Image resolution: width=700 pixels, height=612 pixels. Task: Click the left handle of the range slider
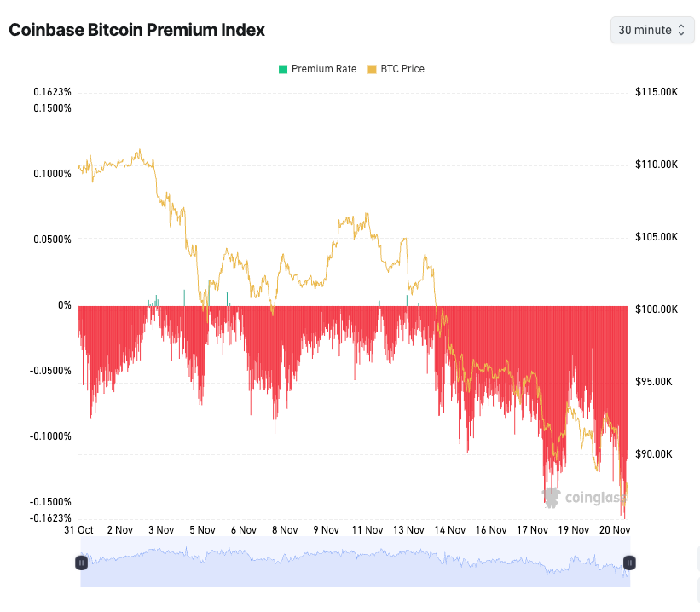(x=81, y=563)
